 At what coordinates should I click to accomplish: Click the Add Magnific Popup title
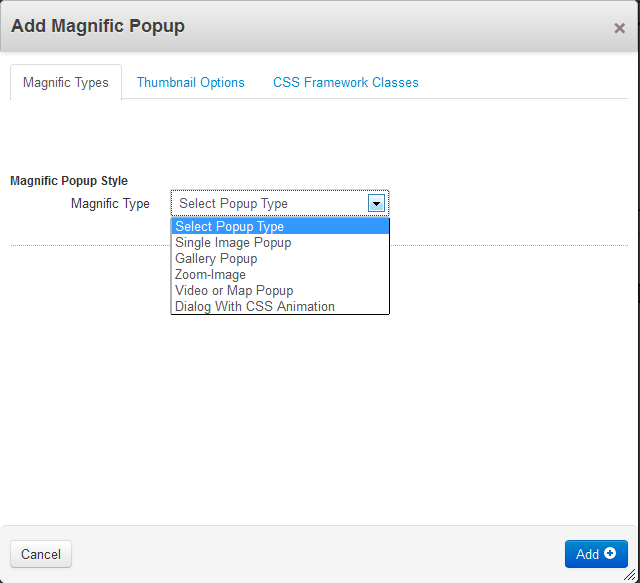point(98,26)
